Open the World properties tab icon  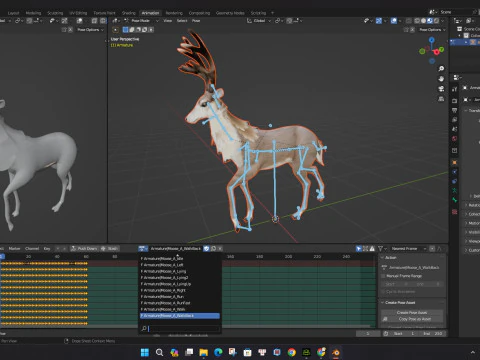(455, 138)
